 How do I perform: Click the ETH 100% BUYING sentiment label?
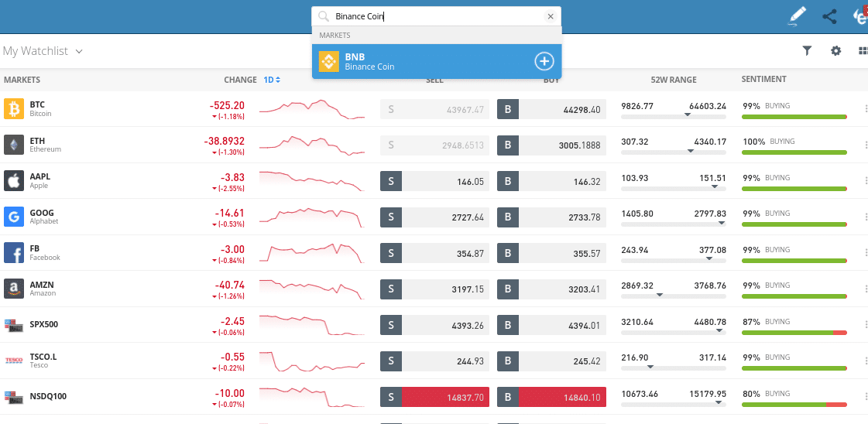click(x=768, y=142)
